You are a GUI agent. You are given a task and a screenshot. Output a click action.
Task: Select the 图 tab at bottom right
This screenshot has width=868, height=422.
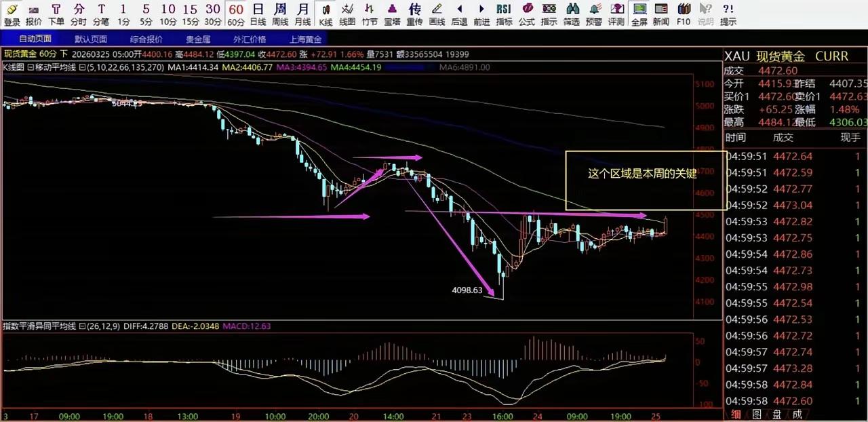(x=757, y=414)
